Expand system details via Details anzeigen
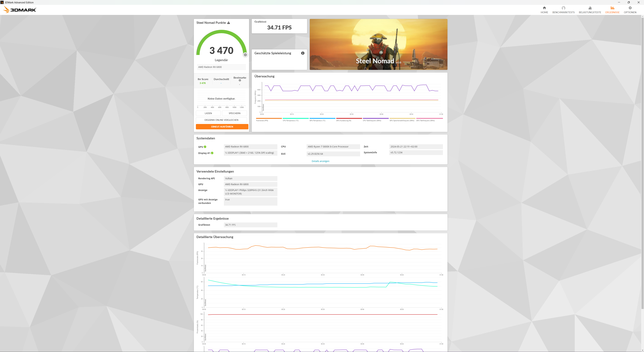This screenshot has width=644, height=352. [320, 161]
